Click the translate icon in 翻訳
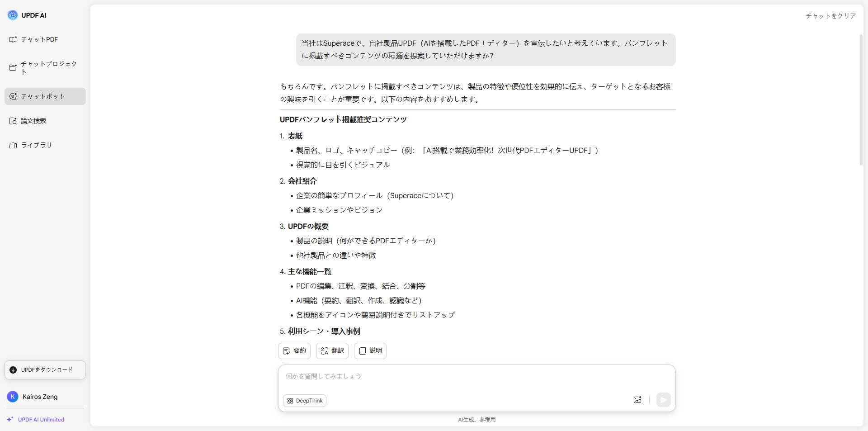This screenshot has width=868, height=431. 324,351
